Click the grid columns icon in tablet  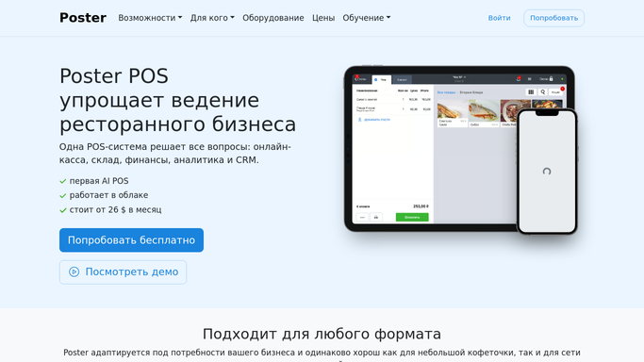(531, 92)
